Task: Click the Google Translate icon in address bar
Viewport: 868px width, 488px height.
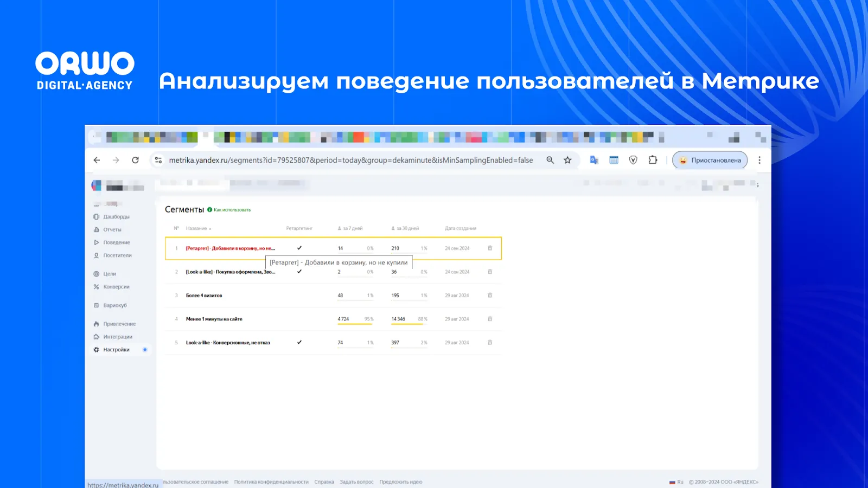Action: point(594,160)
